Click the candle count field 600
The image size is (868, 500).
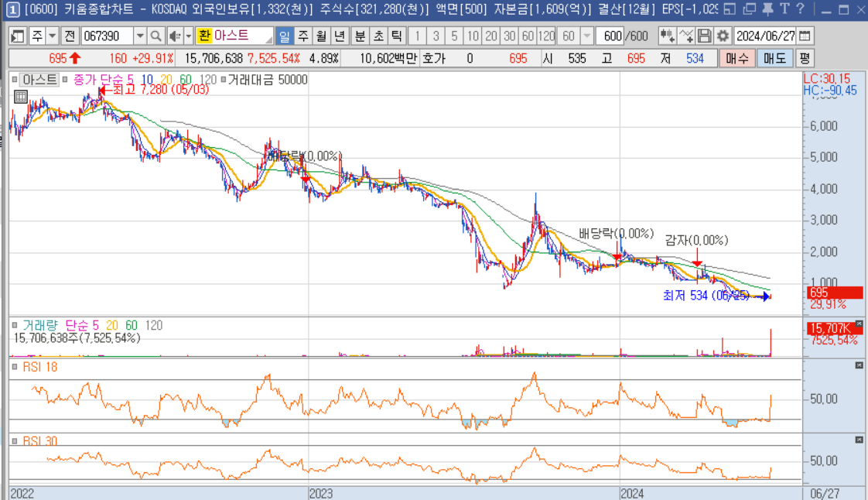[610, 36]
